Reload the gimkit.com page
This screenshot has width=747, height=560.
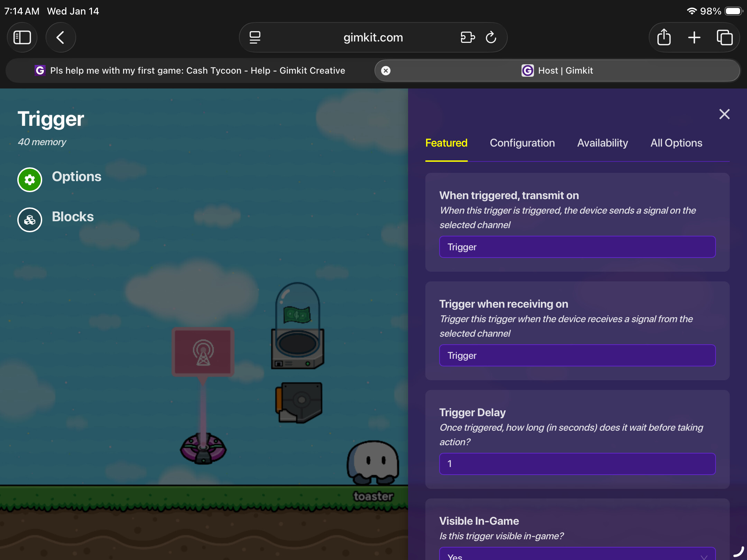[x=491, y=37]
